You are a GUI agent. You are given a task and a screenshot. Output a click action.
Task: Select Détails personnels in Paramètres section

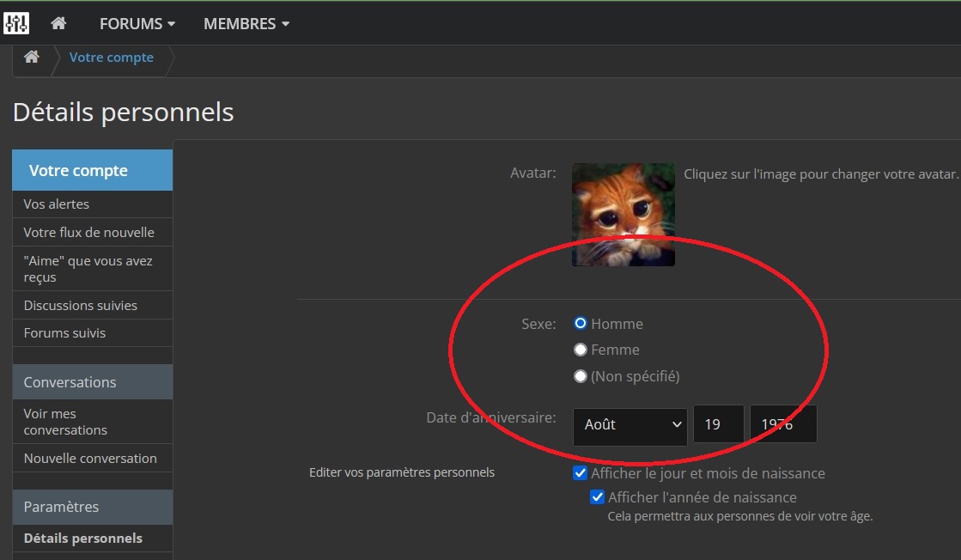click(x=83, y=539)
